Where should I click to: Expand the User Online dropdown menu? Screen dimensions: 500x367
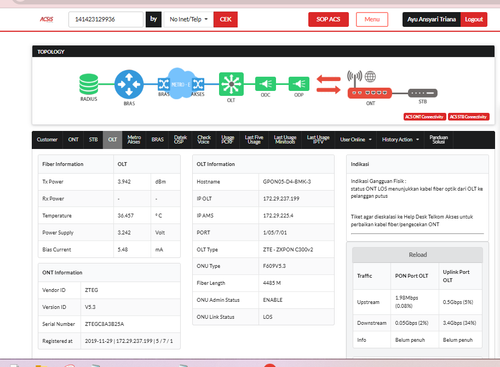[355, 140]
